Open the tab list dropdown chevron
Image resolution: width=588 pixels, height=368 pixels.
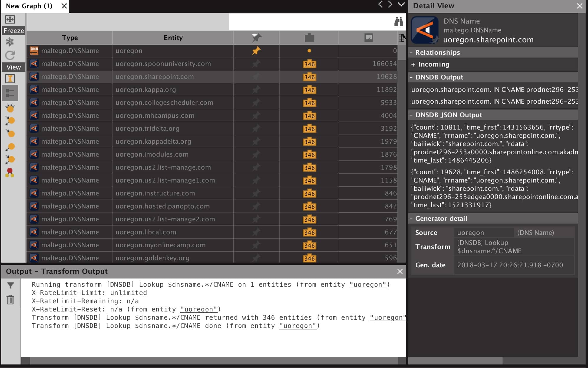pyautogui.click(x=401, y=4)
